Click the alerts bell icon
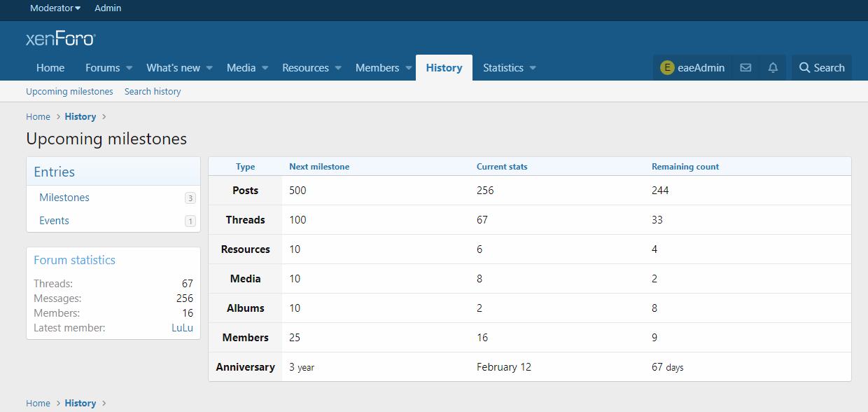Screen dimensions: 868x412 coord(773,68)
